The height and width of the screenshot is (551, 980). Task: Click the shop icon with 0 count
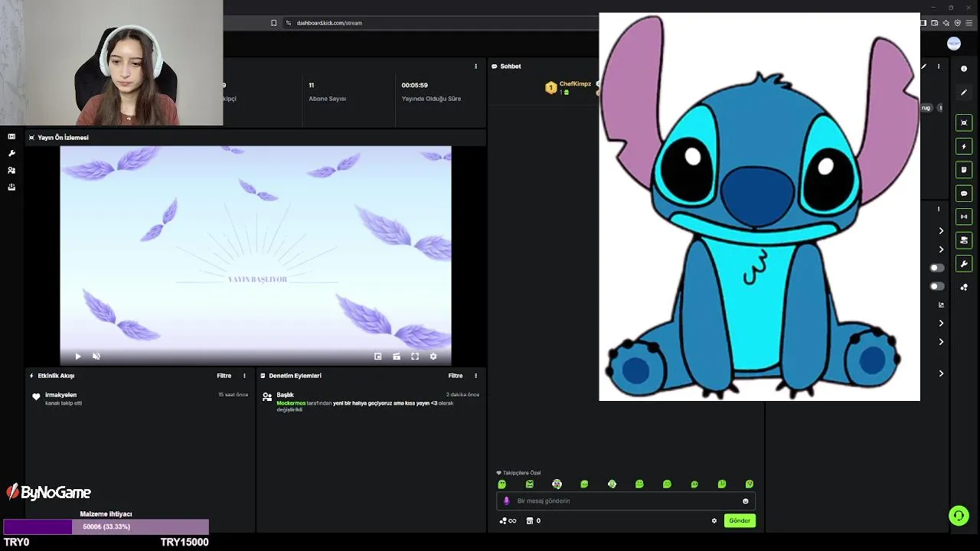point(533,520)
